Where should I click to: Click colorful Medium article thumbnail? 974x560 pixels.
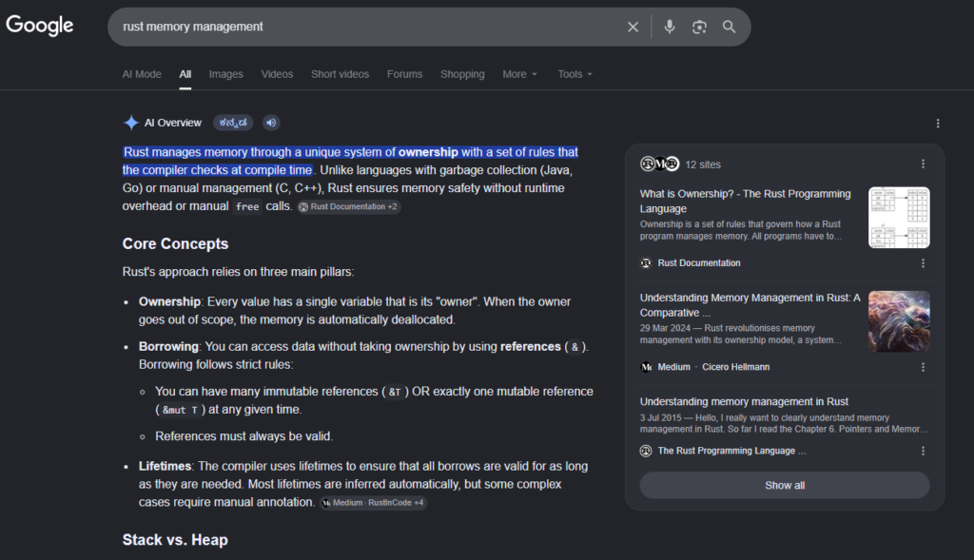click(899, 321)
